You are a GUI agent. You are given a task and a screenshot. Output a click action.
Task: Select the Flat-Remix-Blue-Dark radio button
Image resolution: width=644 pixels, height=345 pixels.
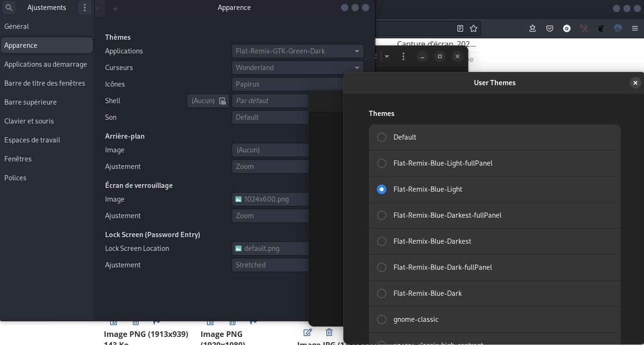(x=382, y=293)
